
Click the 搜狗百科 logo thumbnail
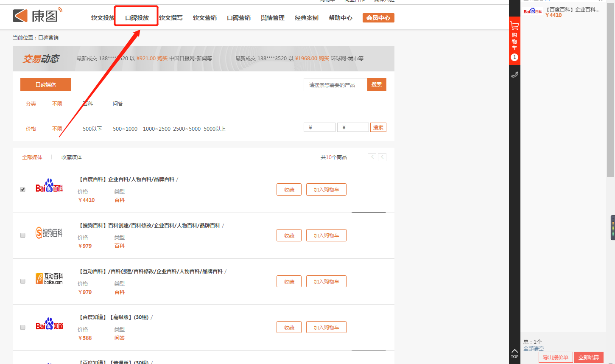(x=49, y=233)
